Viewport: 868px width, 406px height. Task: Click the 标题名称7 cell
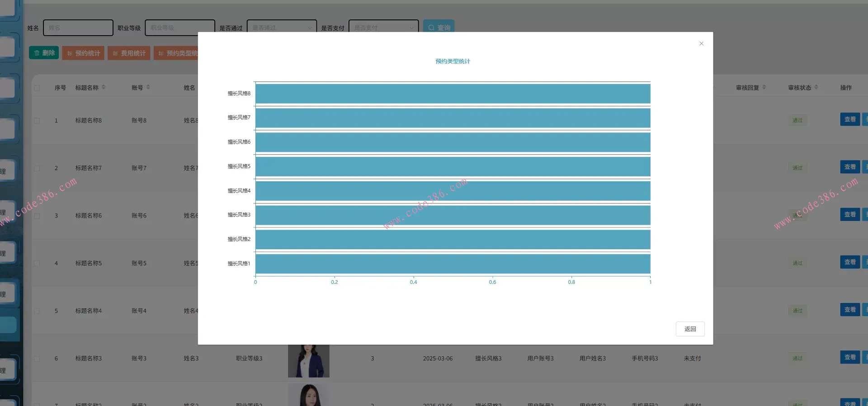89,168
